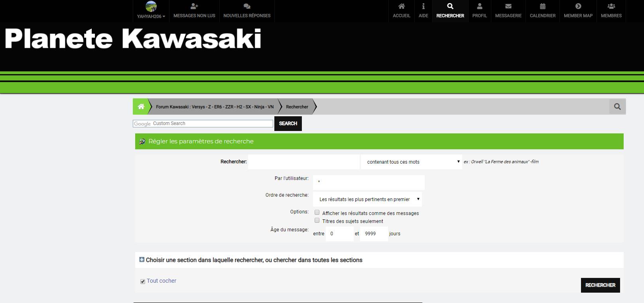The height and width of the screenshot is (303, 644).
Task: Open Messages Non Lus unread posts
Action: (x=194, y=11)
